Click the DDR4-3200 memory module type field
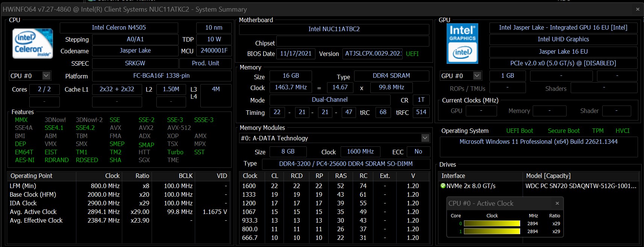This screenshot has height=247, width=644. [x=345, y=164]
